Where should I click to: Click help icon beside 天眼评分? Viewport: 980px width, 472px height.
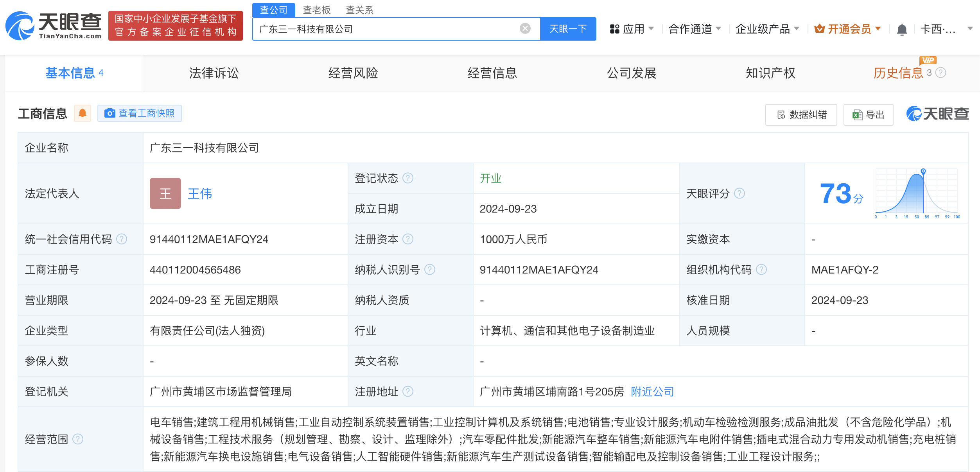(x=739, y=193)
